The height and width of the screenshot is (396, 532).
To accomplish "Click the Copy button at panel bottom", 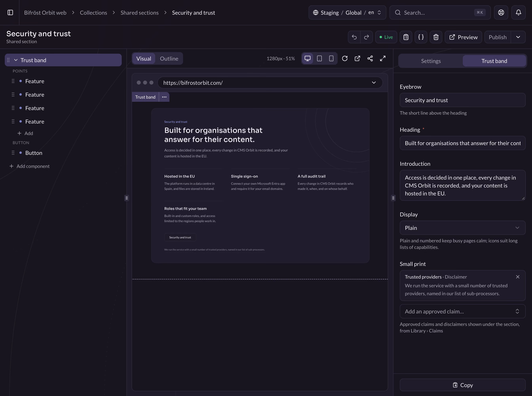I will click(x=463, y=385).
